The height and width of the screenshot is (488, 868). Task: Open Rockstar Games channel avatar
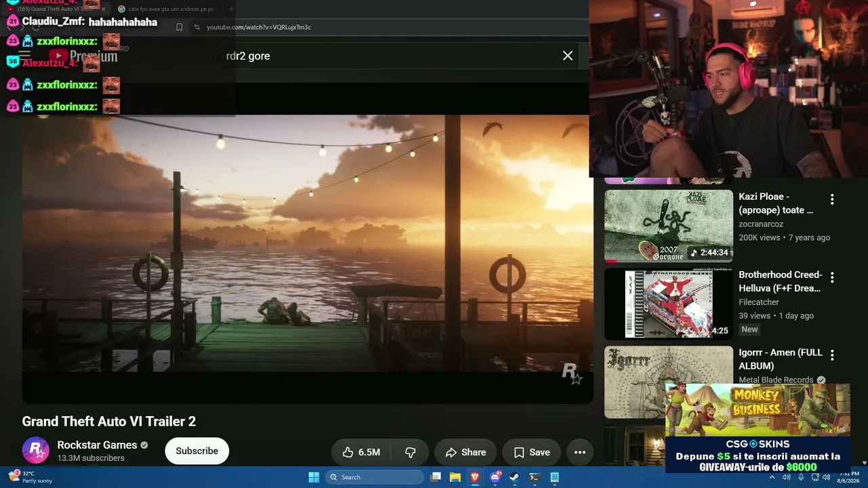point(35,451)
